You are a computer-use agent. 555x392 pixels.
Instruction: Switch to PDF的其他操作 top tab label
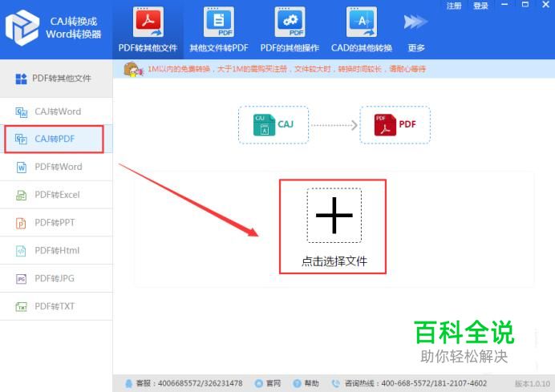click(290, 48)
